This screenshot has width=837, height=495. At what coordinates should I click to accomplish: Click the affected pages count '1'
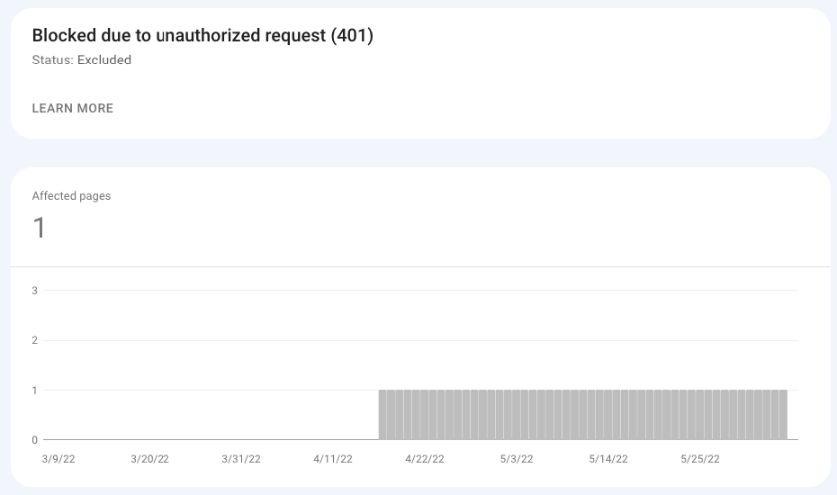coord(39,228)
